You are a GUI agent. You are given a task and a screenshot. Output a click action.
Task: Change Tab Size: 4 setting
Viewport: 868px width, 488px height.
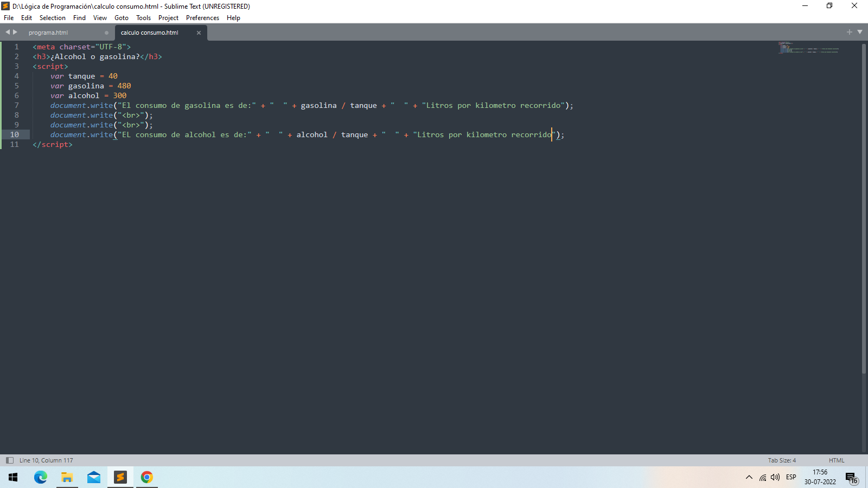click(782, 460)
